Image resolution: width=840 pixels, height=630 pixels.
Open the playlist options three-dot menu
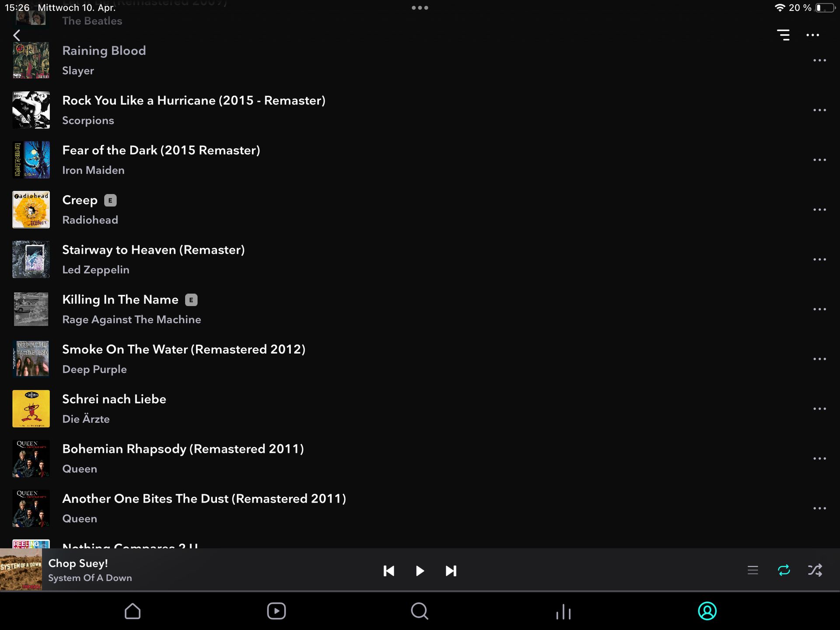pos(812,35)
